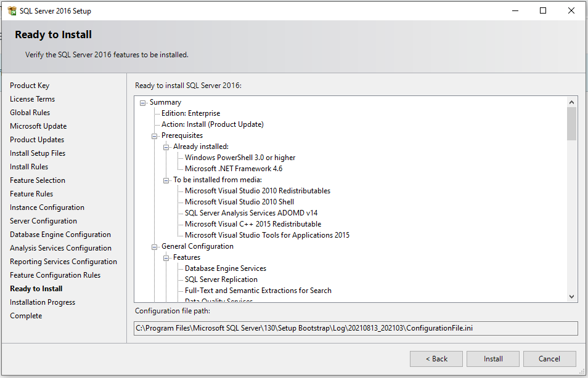Select the Feature Configuration Rules step
588x378 pixels.
pos(55,275)
